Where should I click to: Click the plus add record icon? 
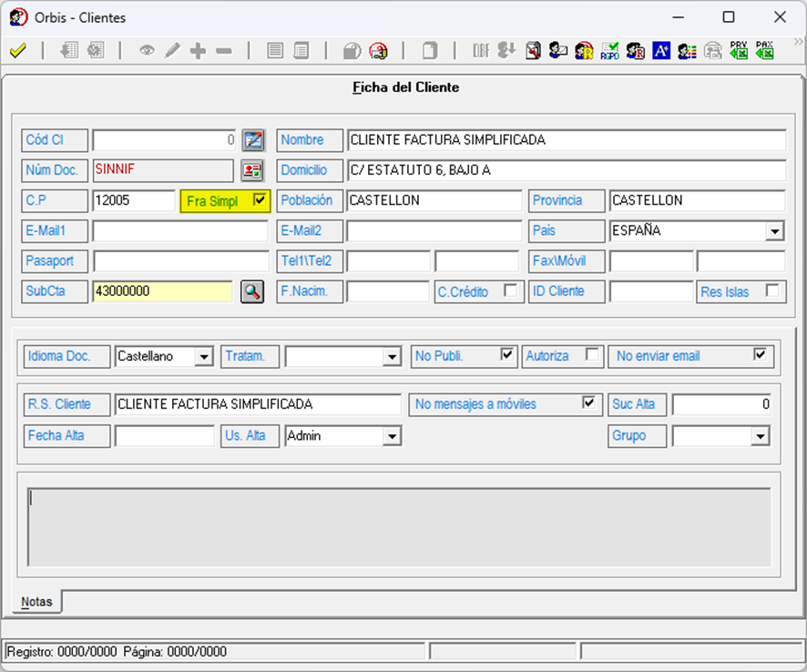point(198,51)
